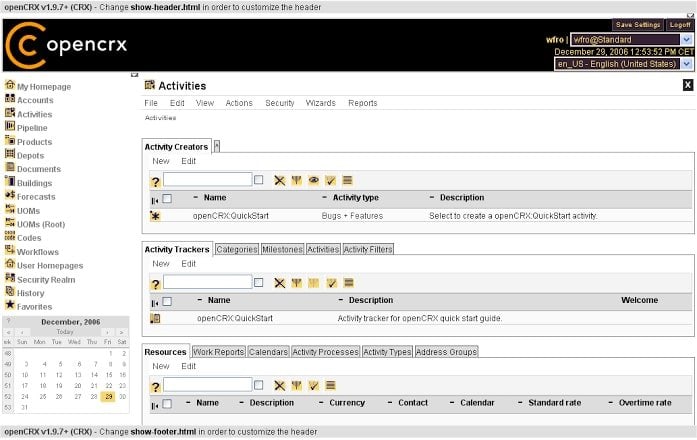Image resolution: width=697 pixels, height=440 pixels.
Task: Click the checkmark icon in Activity Creators toolbar
Action: tap(330, 180)
